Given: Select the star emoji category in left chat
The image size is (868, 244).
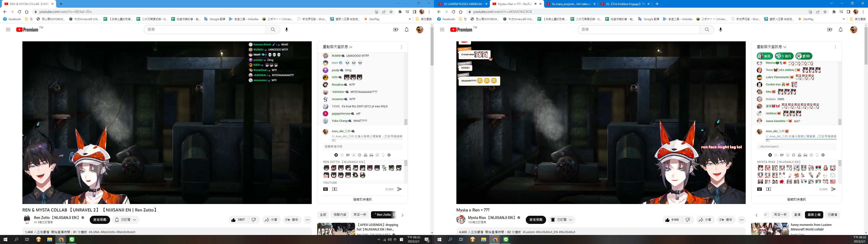Looking at the screenshot, I should pyautogui.click(x=336, y=155).
